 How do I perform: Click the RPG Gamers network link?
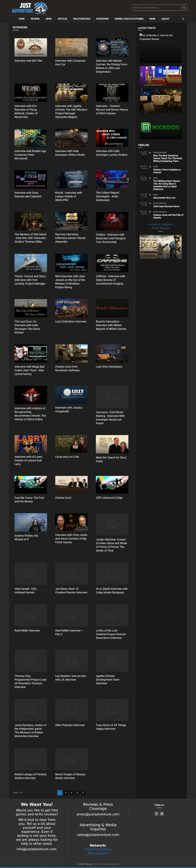pos(98,853)
